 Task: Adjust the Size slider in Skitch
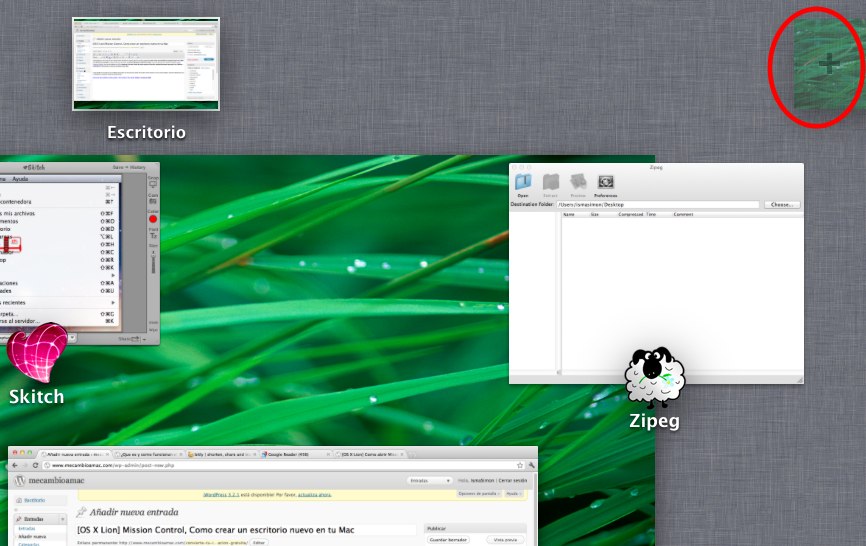[153, 262]
